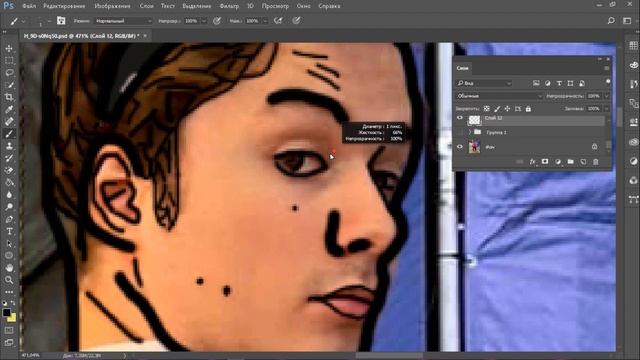Open the Изображение menu
The height and width of the screenshot is (360, 640).
click(x=112, y=6)
